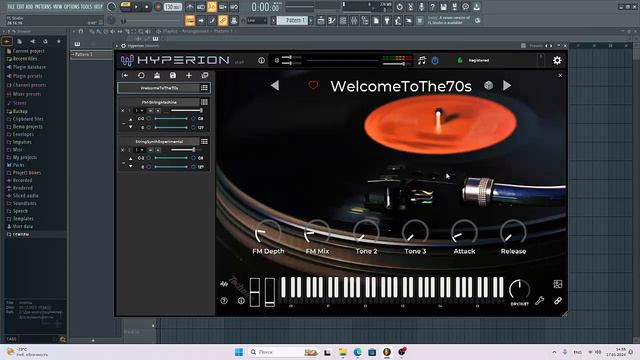Solo the FM-StringMachine layer
The image size is (640, 360).
click(158, 111)
